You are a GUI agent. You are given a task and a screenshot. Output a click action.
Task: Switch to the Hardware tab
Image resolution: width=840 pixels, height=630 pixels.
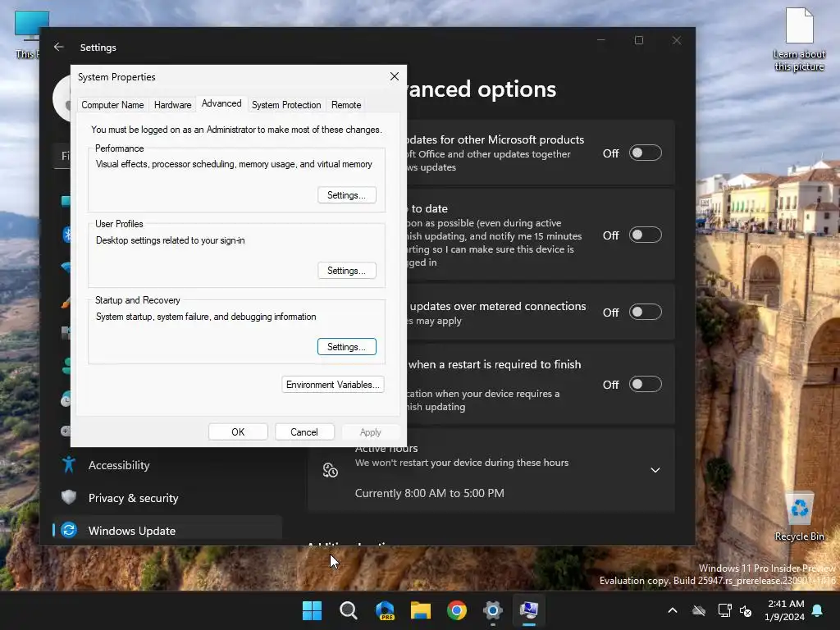172,105
